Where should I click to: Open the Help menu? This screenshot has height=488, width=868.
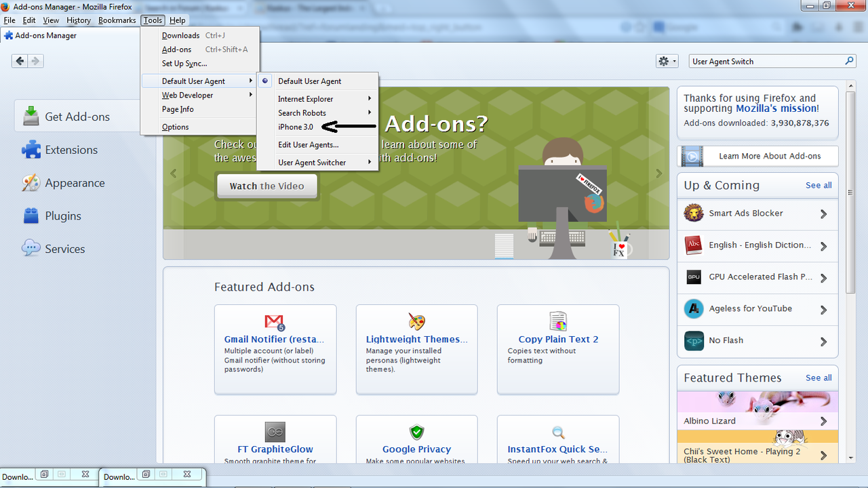point(178,20)
